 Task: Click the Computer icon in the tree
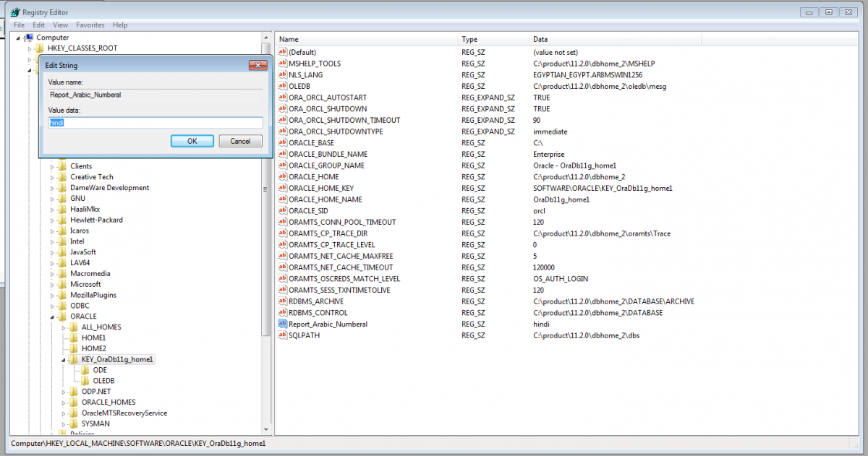(29, 38)
